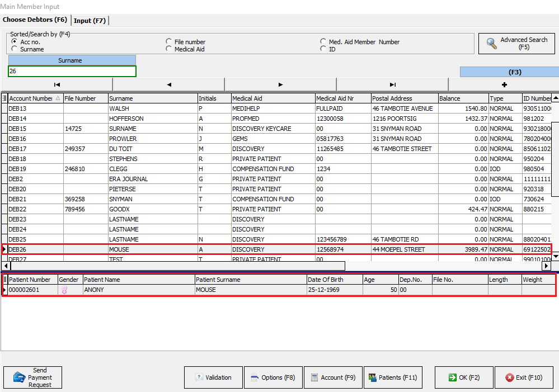Click the plus add record button
Screen dimensions: 559x392
click(504, 84)
